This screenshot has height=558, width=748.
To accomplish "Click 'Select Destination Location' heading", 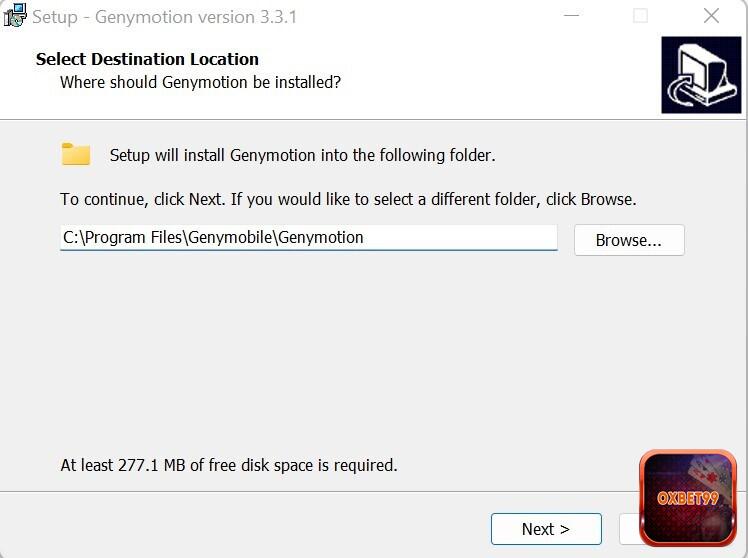I will 147,59.
